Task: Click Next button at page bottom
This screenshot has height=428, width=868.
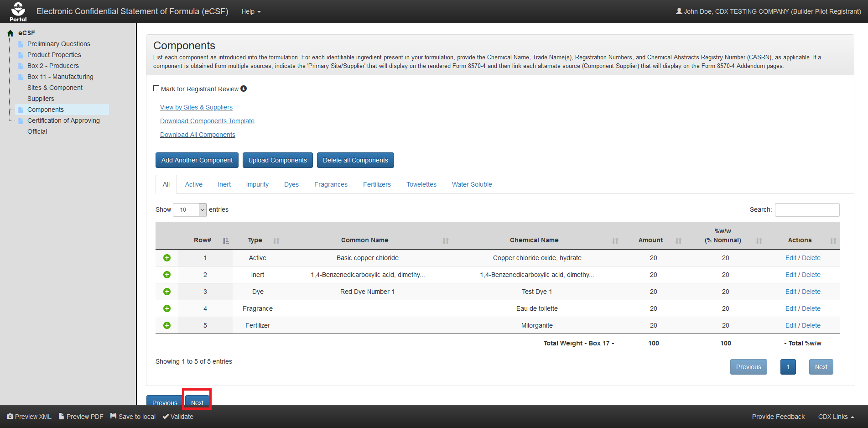Action: 197,400
